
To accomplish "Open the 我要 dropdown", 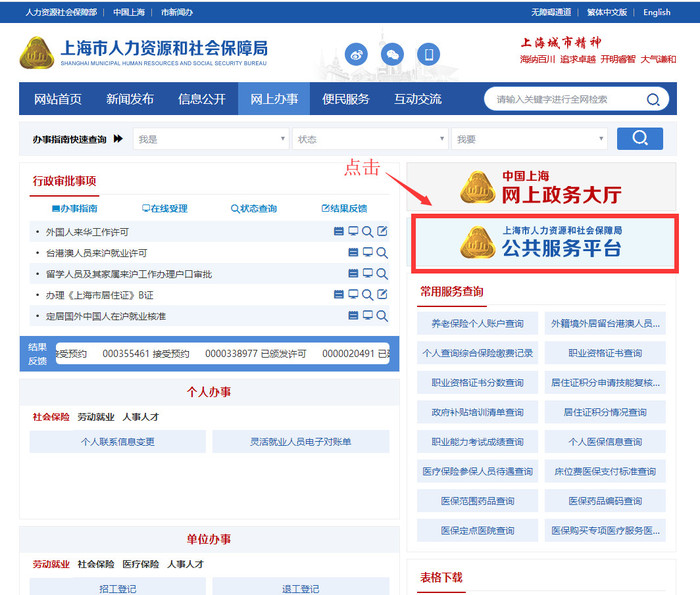I will (x=529, y=139).
